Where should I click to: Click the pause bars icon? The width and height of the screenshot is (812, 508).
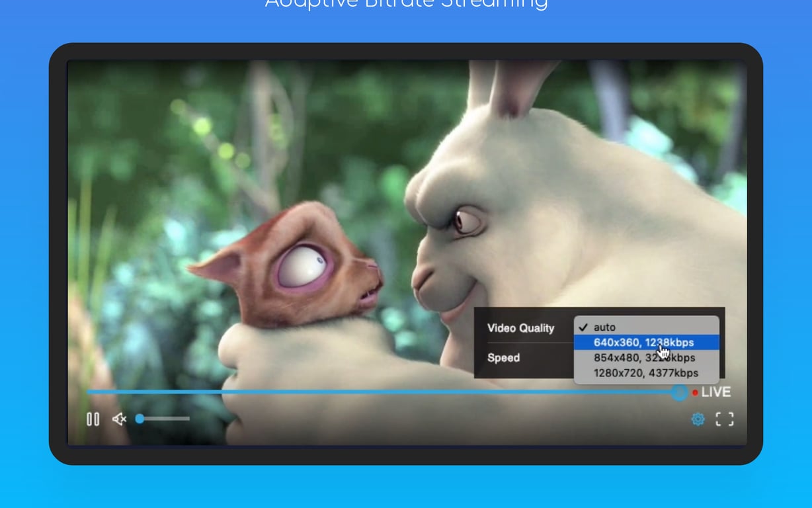[93, 419]
